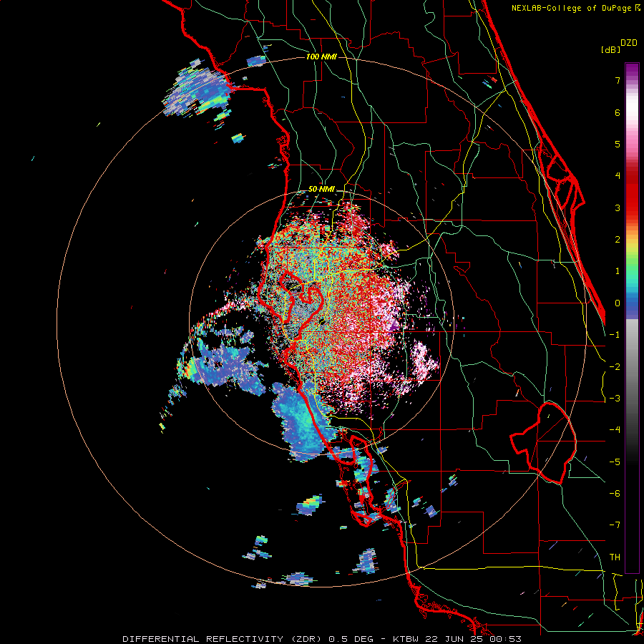Click the -5 value on color scale
This screenshot has height=644, width=644.
[615, 462]
